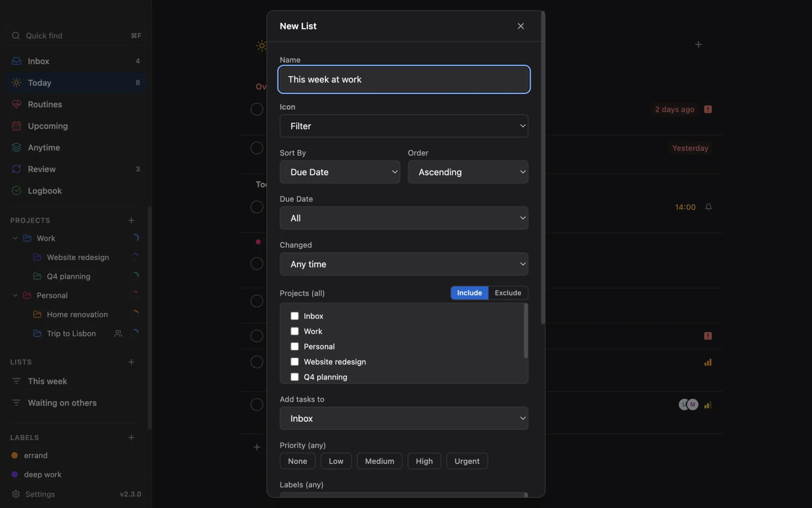Select the None priority button
Screen dimensions: 812x508
(297, 461)
